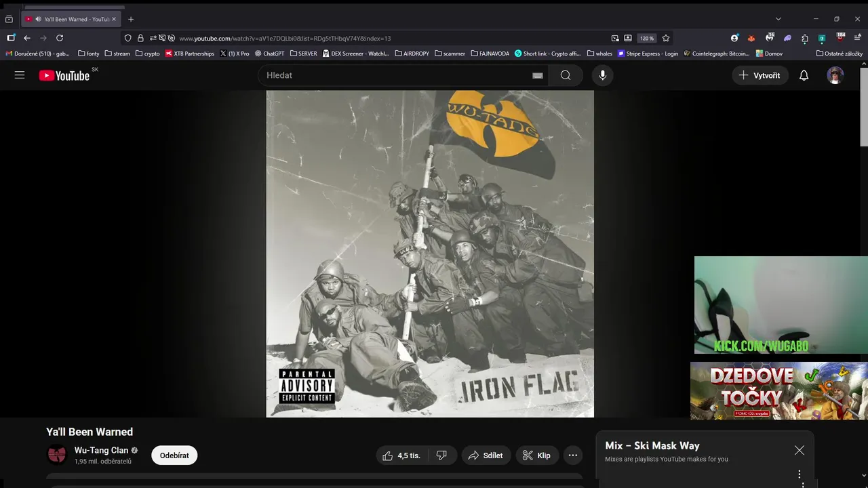Mute the Ya'll Been Warned tab audio icon
The width and height of the screenshot is (868, 488).
(37, 19)
